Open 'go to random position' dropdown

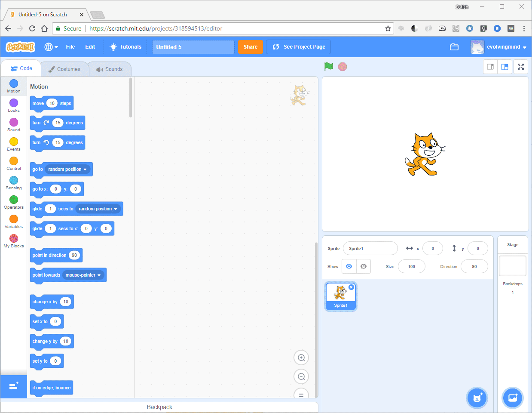coord(67,169)
